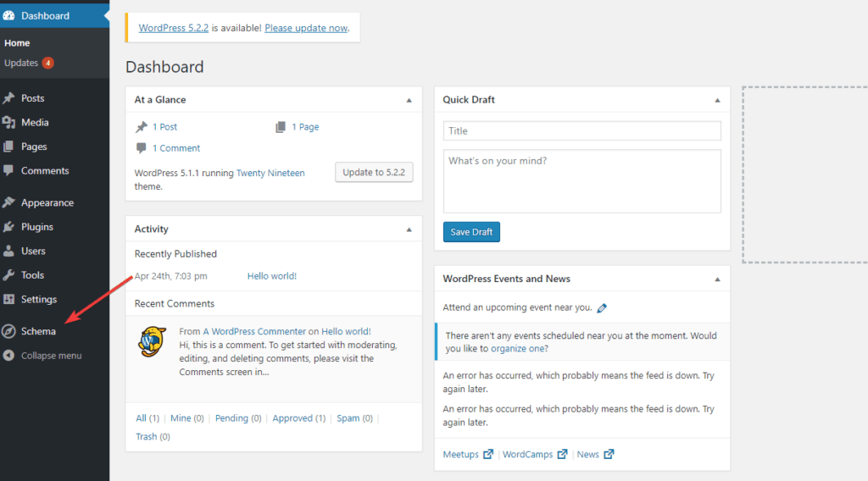
Task: Click the Schema compass icon
Action: 9,332
